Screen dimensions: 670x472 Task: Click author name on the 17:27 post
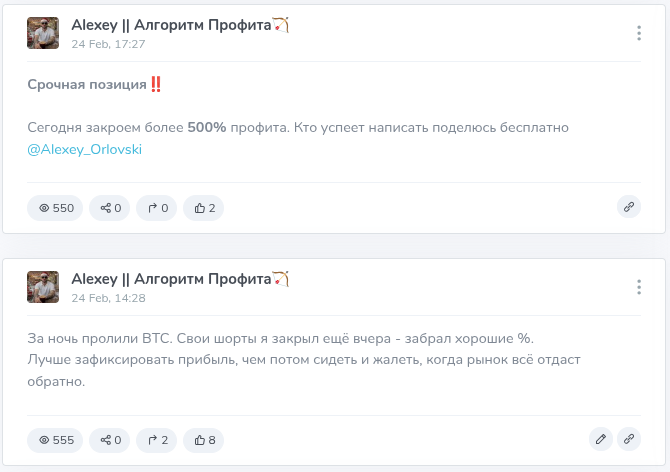[x=172, y=25]
